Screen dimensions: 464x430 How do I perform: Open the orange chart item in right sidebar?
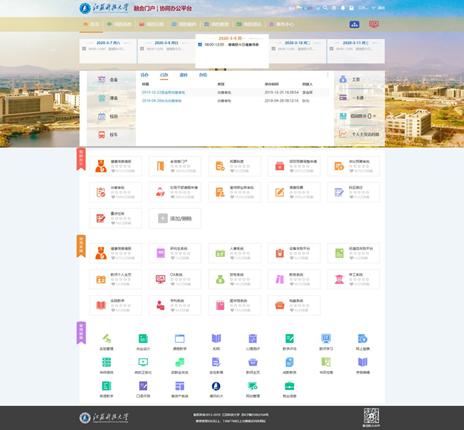tap(359, 134)
